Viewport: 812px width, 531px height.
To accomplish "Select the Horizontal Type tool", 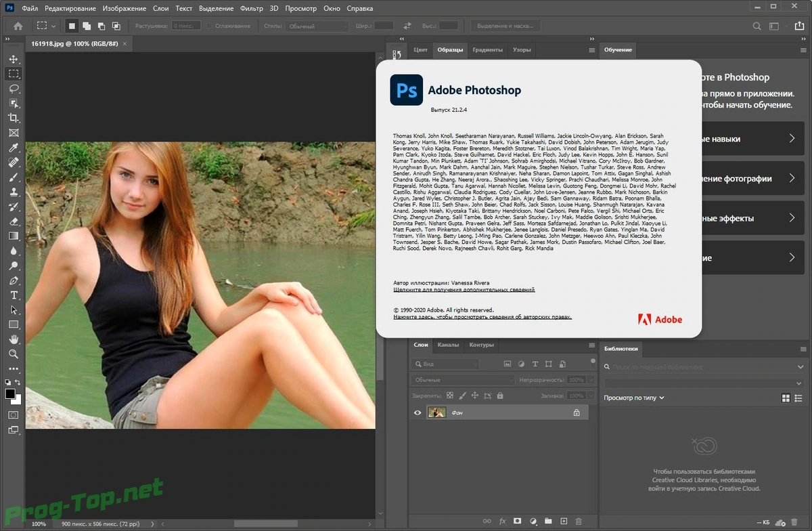I will [x=14, y=295].
